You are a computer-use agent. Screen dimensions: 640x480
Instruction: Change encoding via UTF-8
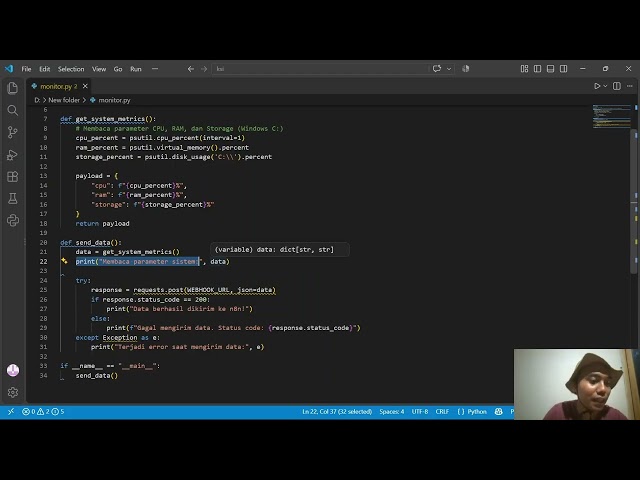420,411
